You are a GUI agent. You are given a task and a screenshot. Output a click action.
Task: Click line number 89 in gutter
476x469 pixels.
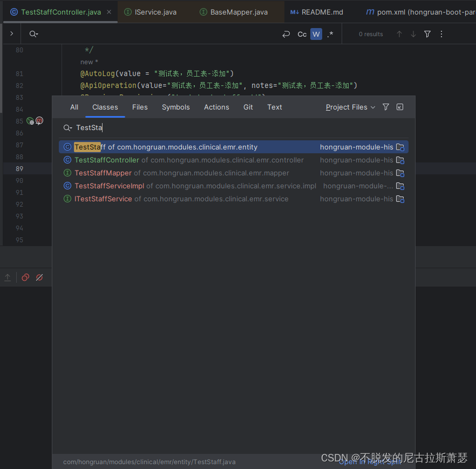point(19,169)
